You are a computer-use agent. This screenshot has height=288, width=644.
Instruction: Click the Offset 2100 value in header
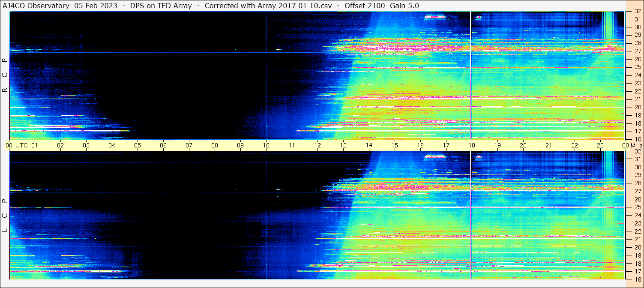[x=365, y=6]
